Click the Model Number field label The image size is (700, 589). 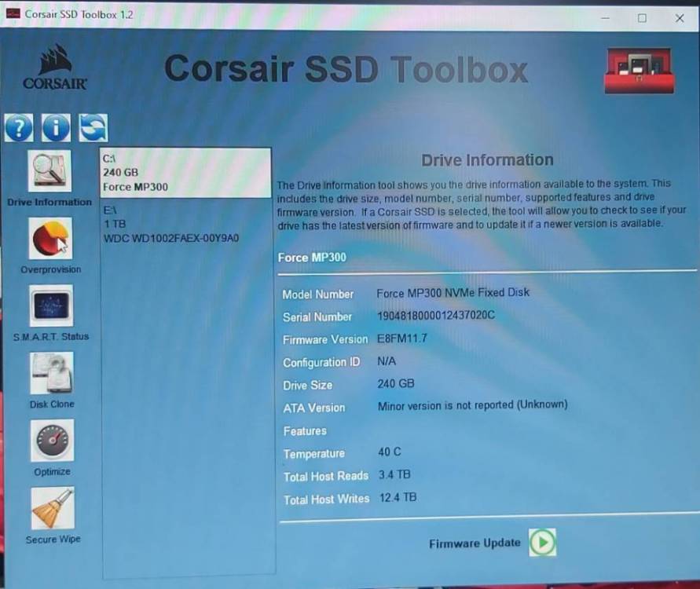coord(318,294)
